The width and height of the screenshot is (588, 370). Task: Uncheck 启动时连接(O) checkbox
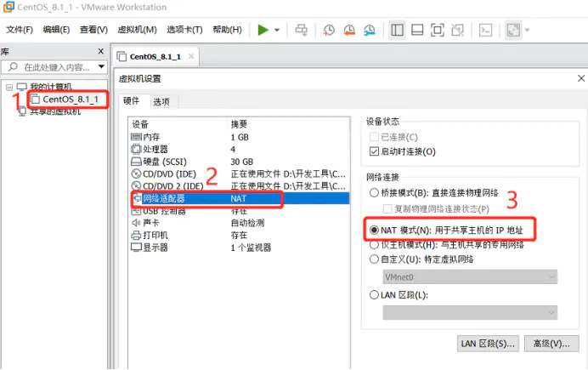point(374,151)
